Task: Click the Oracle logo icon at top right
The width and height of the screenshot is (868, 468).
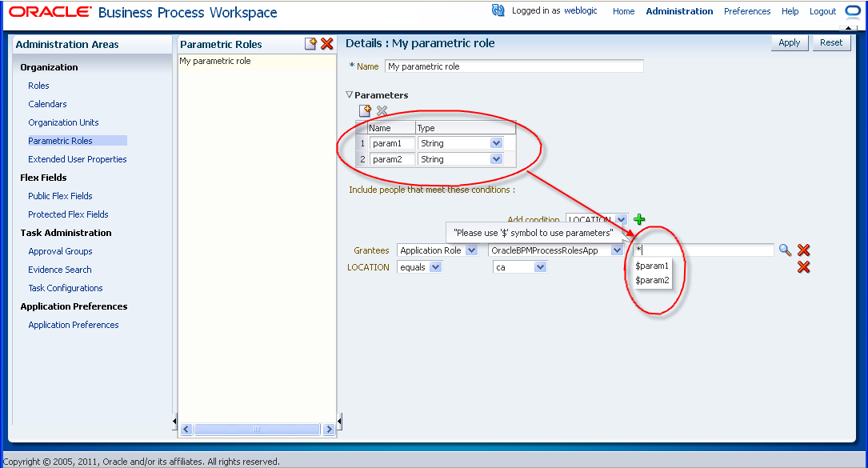Action: point(853,11)
